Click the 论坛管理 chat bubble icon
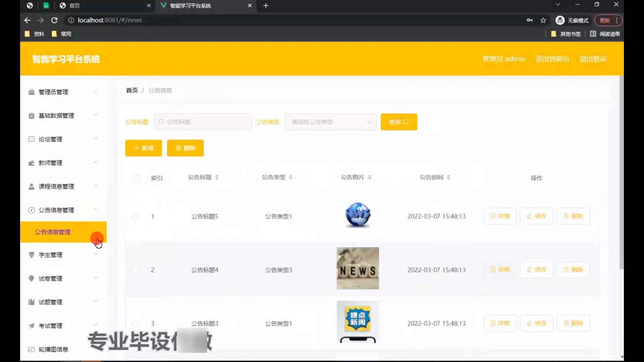Screen dimensions: 644x362 coord(32,139)
